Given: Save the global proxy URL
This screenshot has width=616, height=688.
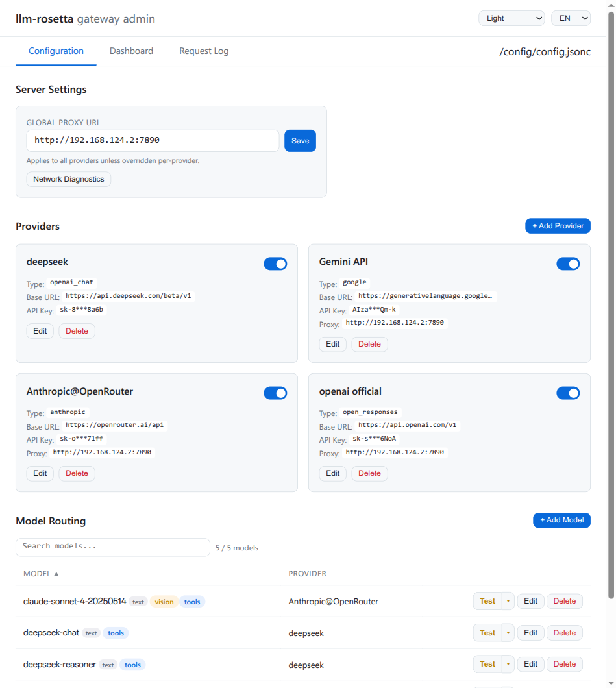Looking at the screenshot, I should (x=300, y=141).
